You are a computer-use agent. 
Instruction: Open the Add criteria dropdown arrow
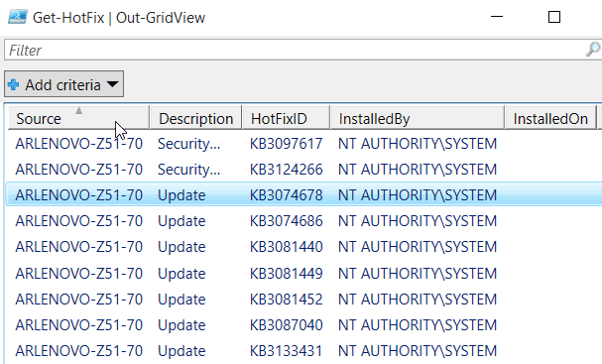tap(112, 84)
